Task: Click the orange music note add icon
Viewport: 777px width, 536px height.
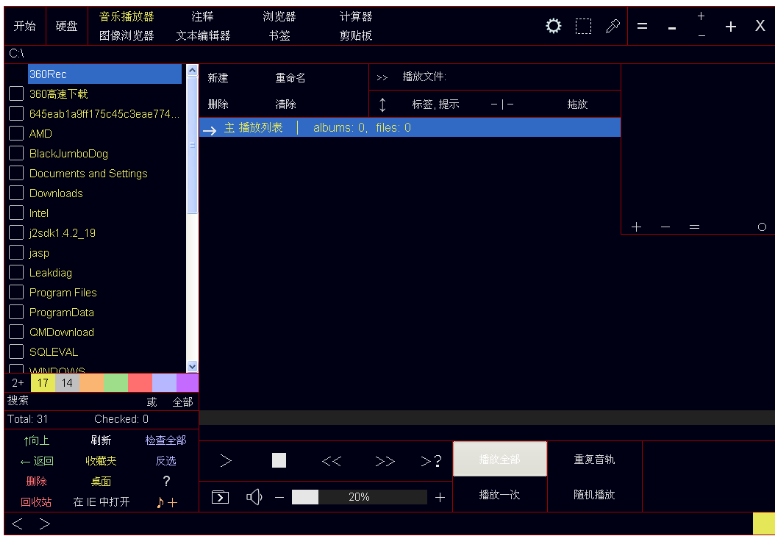Action: [166, 502]
